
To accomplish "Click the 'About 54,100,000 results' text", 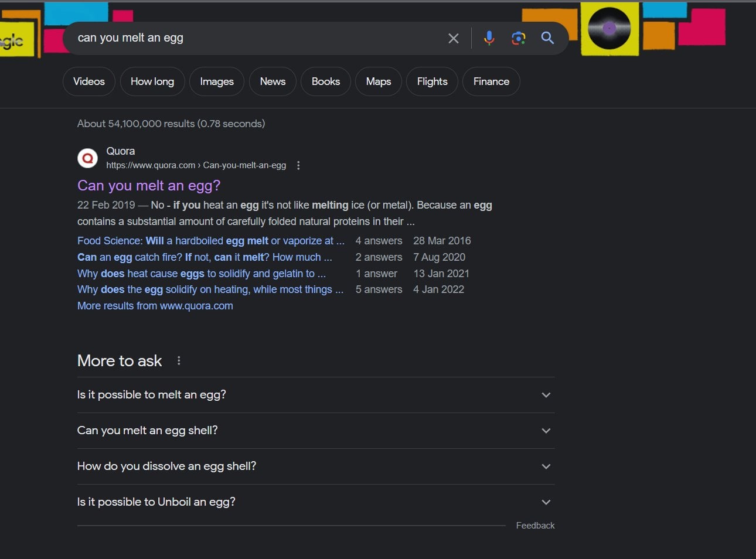I will pos(171,124).
